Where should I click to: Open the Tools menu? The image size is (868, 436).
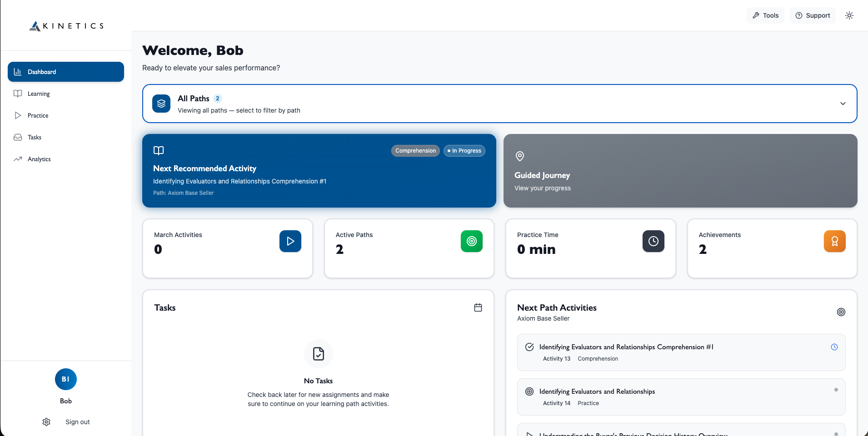765,15
